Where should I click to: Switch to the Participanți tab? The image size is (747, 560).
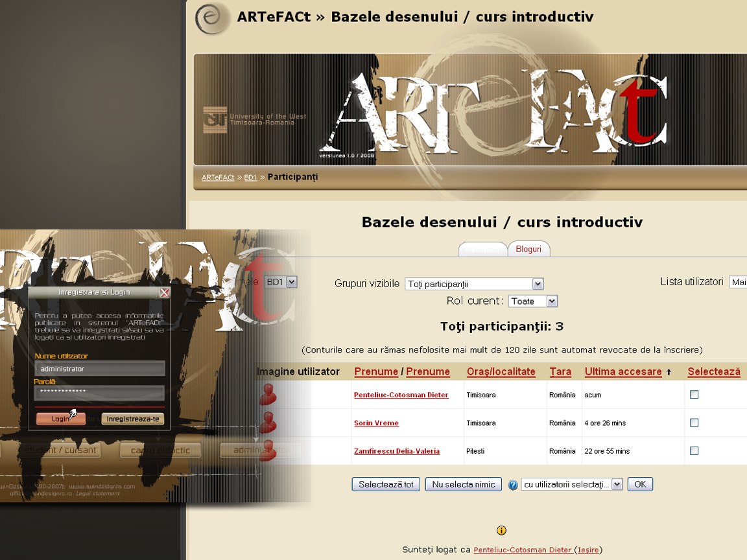[x=482, y=250]
